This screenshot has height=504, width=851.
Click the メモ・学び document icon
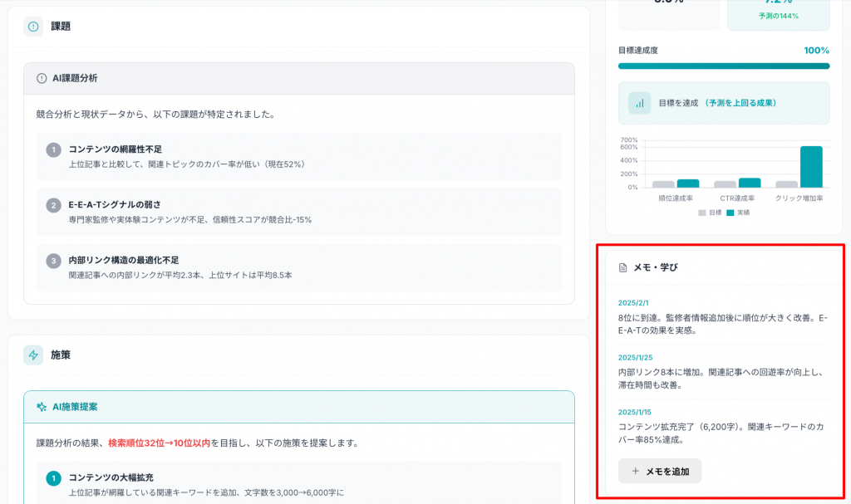(x=622, y=267)
